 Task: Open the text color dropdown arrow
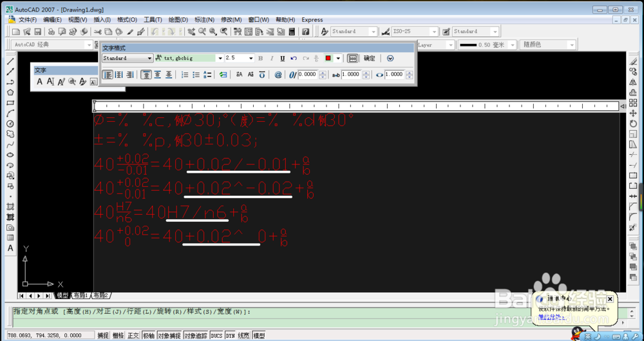(339, 59)
